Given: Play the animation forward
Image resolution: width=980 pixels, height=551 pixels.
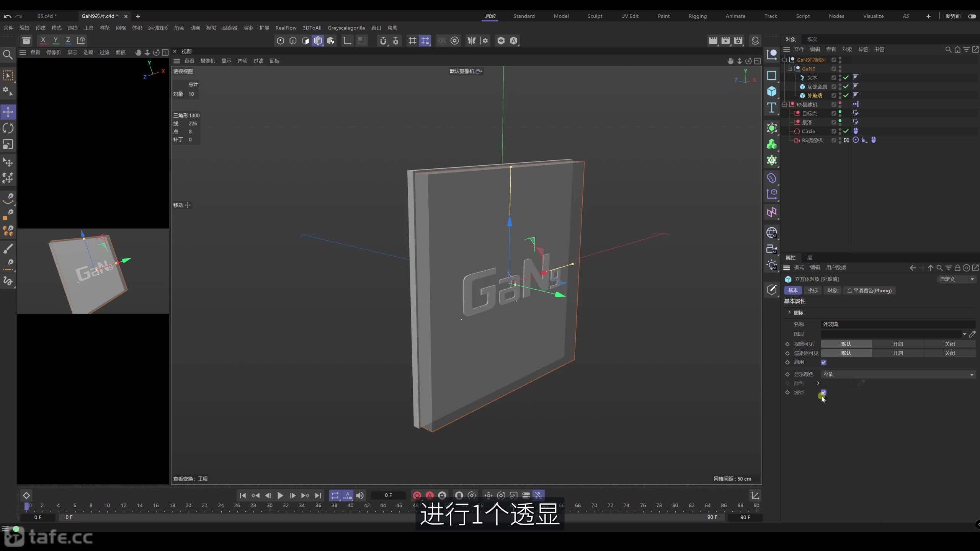Looking at the screenshot, I should [280, 496].
